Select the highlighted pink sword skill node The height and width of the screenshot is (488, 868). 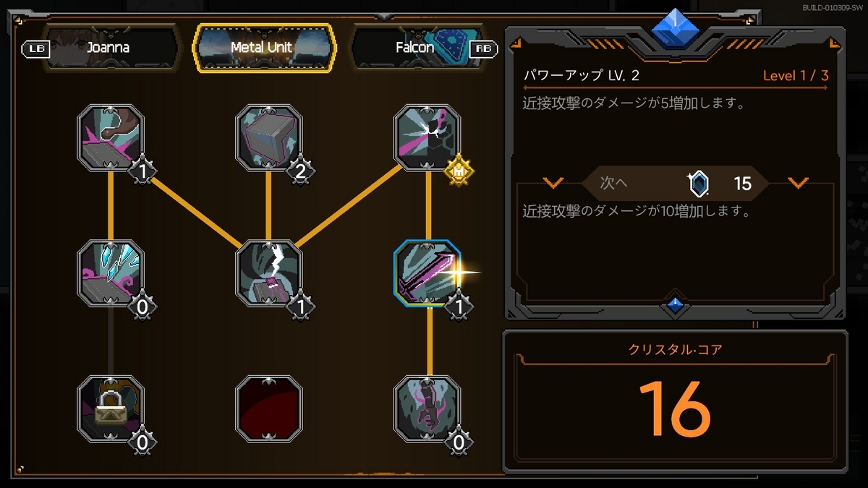(x=427, y=273)
